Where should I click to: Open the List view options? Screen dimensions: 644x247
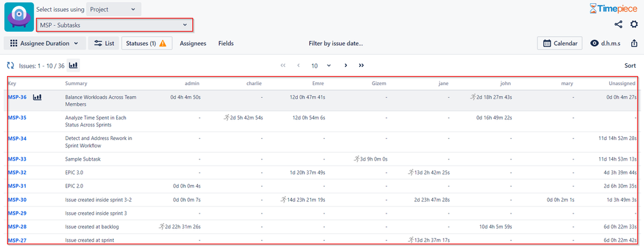coord(104,43)
